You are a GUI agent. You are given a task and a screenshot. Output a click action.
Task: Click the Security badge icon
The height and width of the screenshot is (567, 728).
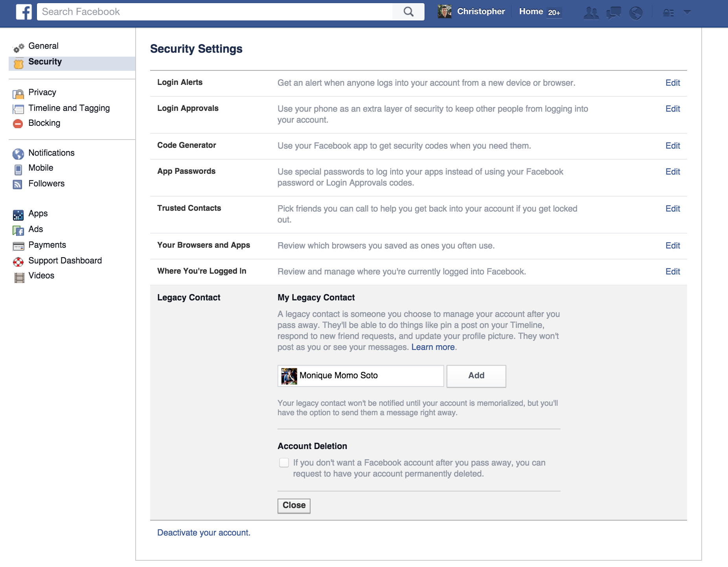tap(18, 64)
